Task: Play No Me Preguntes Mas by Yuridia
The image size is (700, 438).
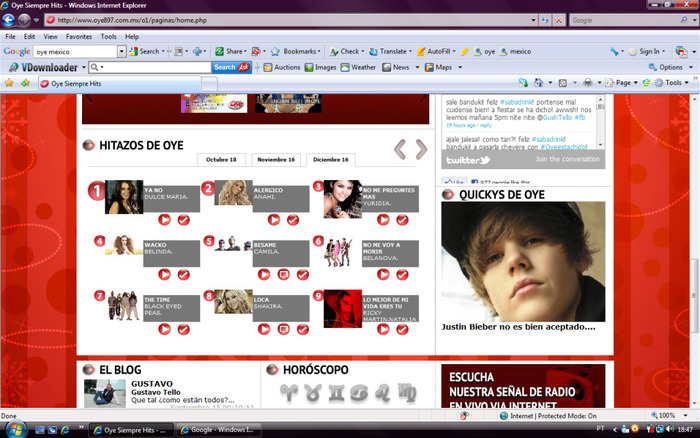Action: pyautogui.click(x=383, y=220)
